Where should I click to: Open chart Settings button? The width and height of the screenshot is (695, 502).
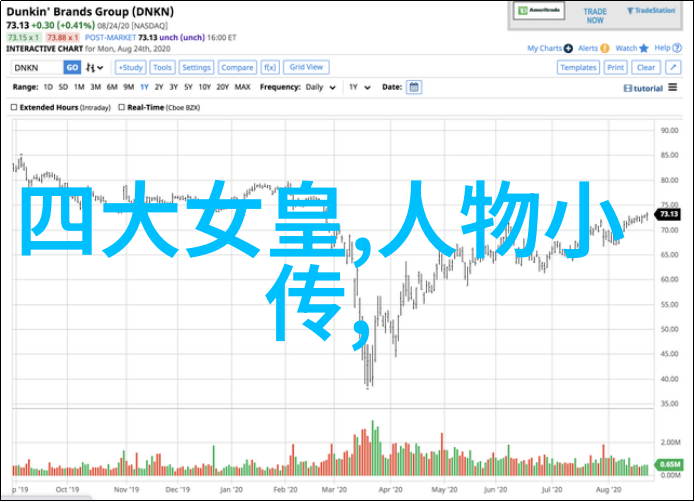[196, 67]
